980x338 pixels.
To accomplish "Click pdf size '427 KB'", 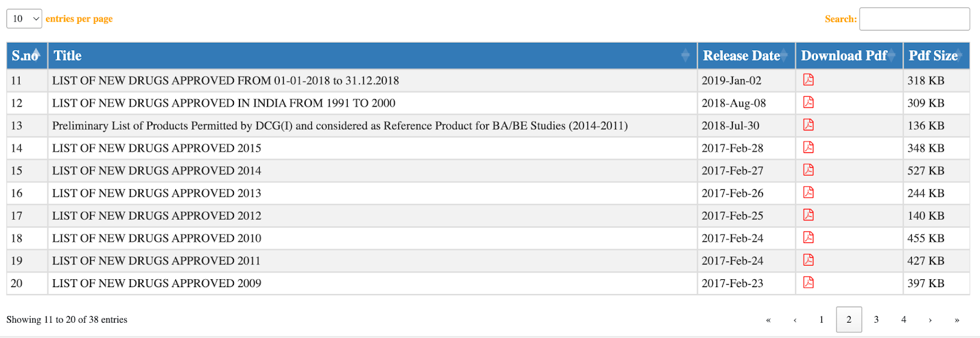I will [x=926, y=261].
